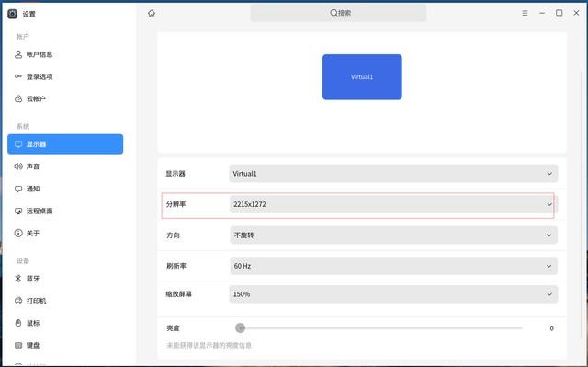Open the 方向 不旋转 dropdown
Viewport: 588px width, 367px height.
pyautogui.click(x=393, y=235)
